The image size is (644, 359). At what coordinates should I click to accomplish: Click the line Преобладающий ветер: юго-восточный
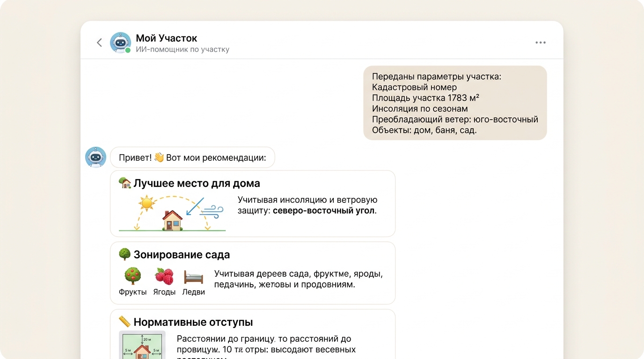pyautogui.click(x=455, y=119)
